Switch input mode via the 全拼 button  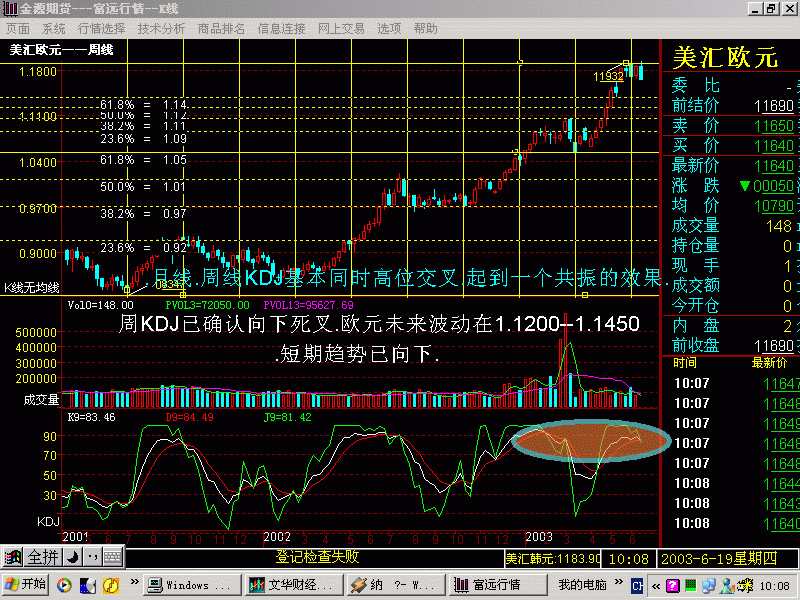(x=43, y=557)
